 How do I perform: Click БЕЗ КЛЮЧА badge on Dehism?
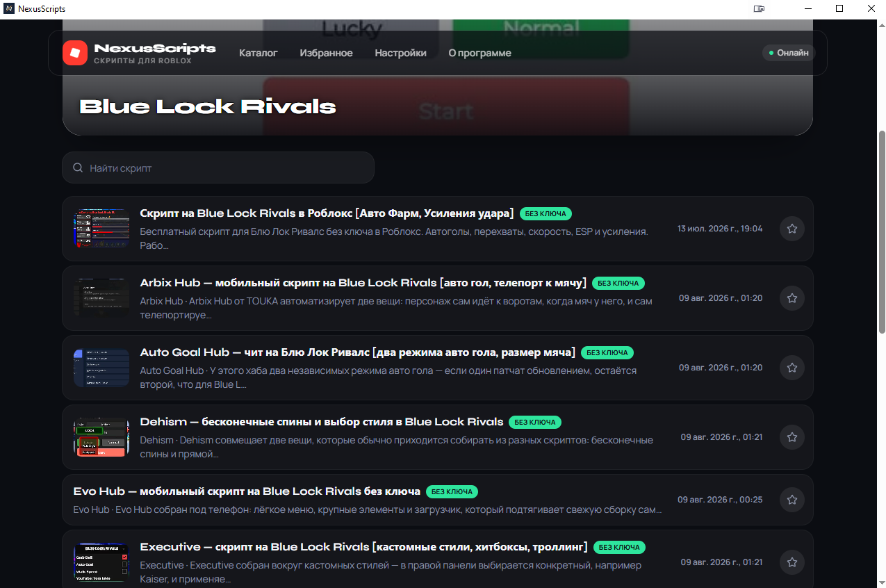tap(535, 422)
